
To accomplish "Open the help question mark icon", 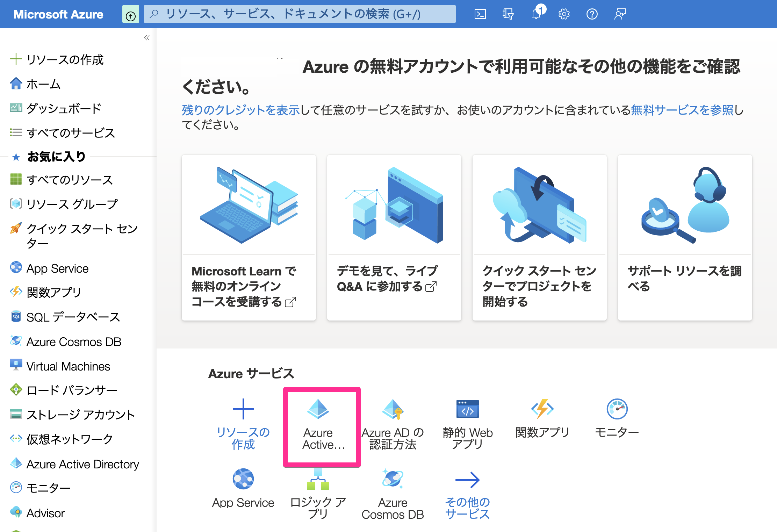I will point(592,14).
